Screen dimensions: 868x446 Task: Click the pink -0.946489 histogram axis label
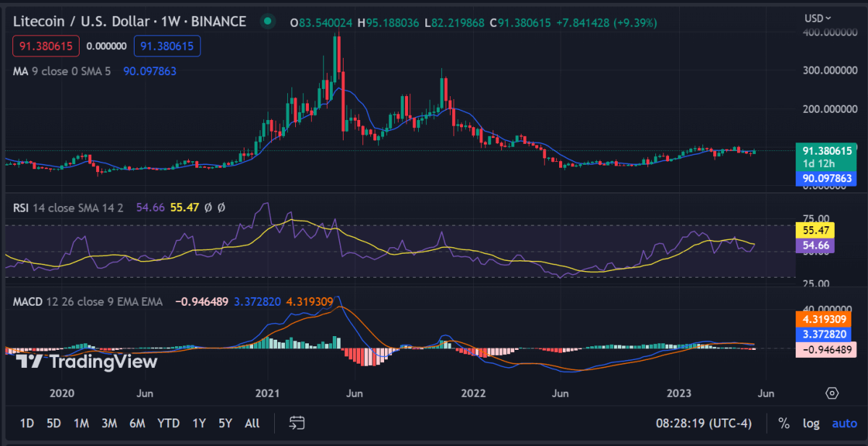[x=825, y=349]
